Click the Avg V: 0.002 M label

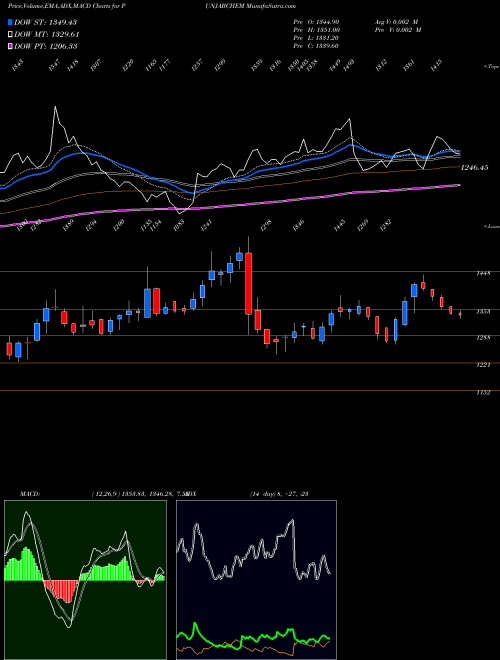pos(397,22)
